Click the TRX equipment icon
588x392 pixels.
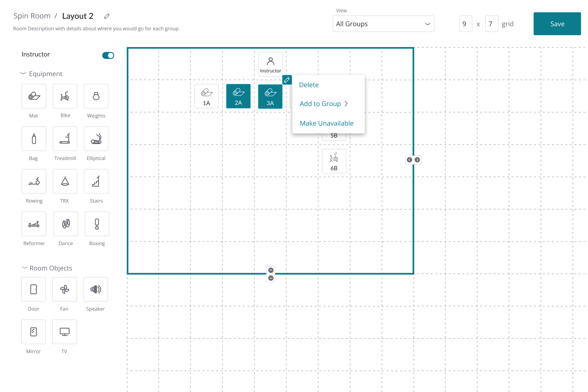tap(65, 181)
